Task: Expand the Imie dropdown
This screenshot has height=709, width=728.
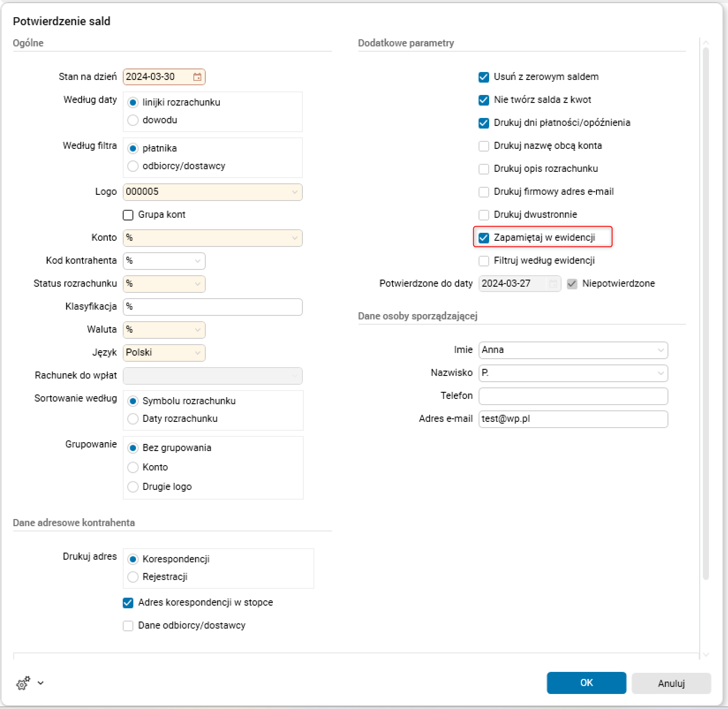Action: pyautogui.click(x=660, y=350)
